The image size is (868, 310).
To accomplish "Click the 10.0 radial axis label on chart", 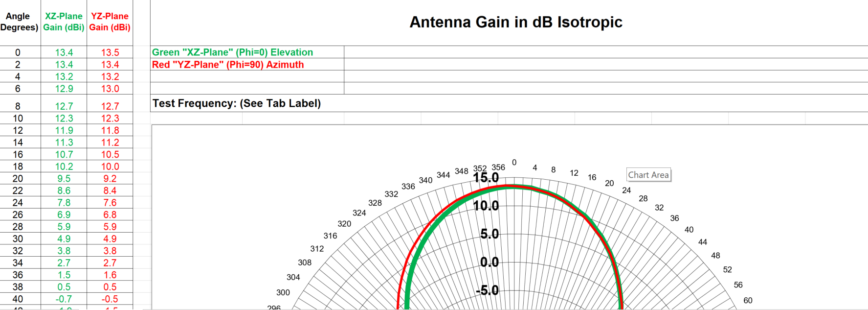I will point(486,206).
